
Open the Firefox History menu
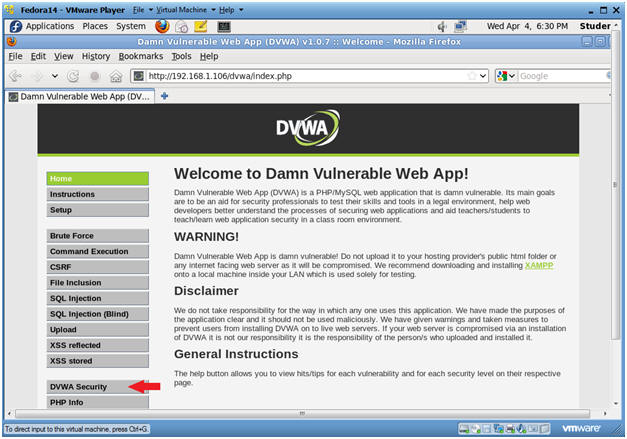pos(96,56)
